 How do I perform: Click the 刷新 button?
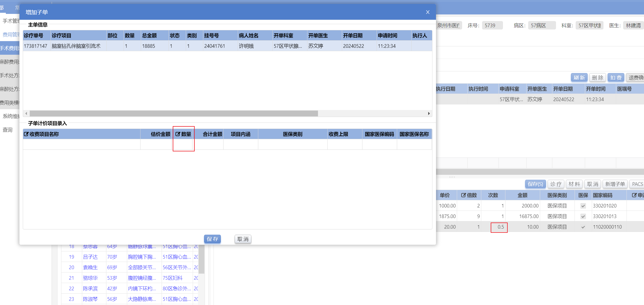[x=579, y=77]
